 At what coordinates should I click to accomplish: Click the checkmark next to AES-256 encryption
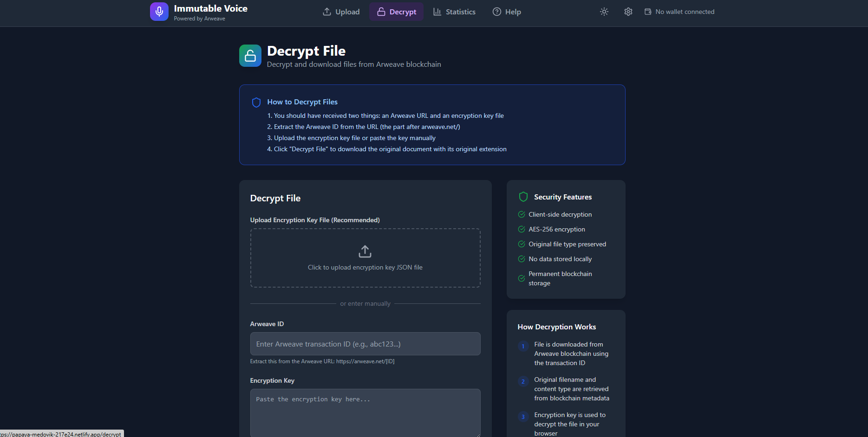(x=522, y=229)
